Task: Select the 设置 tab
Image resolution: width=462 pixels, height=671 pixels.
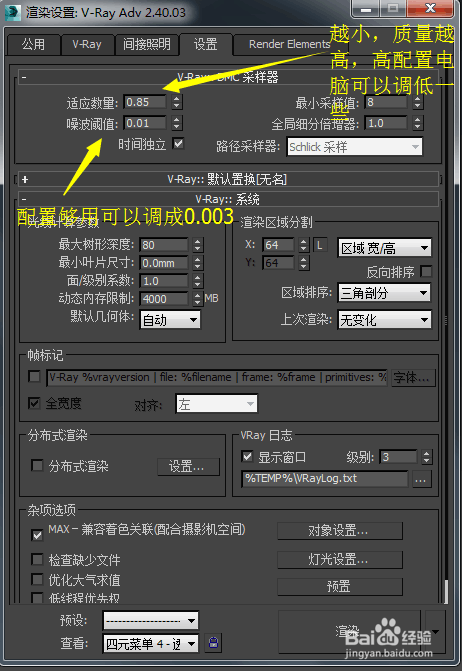Action: [x=206, y=44]
